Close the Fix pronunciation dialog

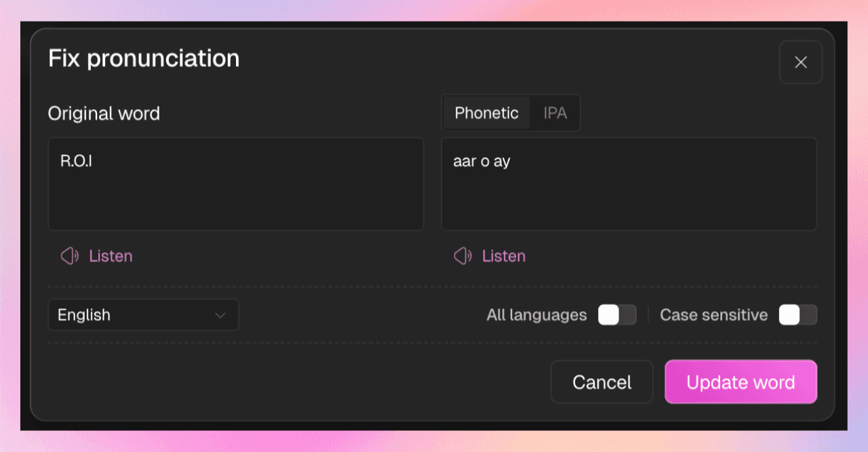(801, 62)
